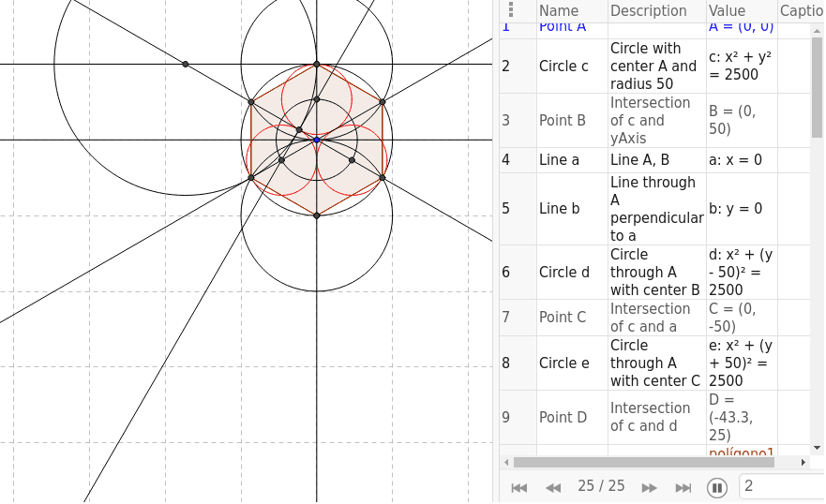
Task: Select the 'Line a' name cell
Action: 572,160
